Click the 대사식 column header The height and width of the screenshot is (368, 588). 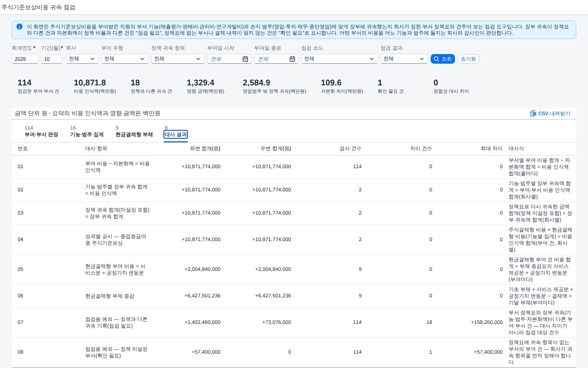(x=516, y=149)
